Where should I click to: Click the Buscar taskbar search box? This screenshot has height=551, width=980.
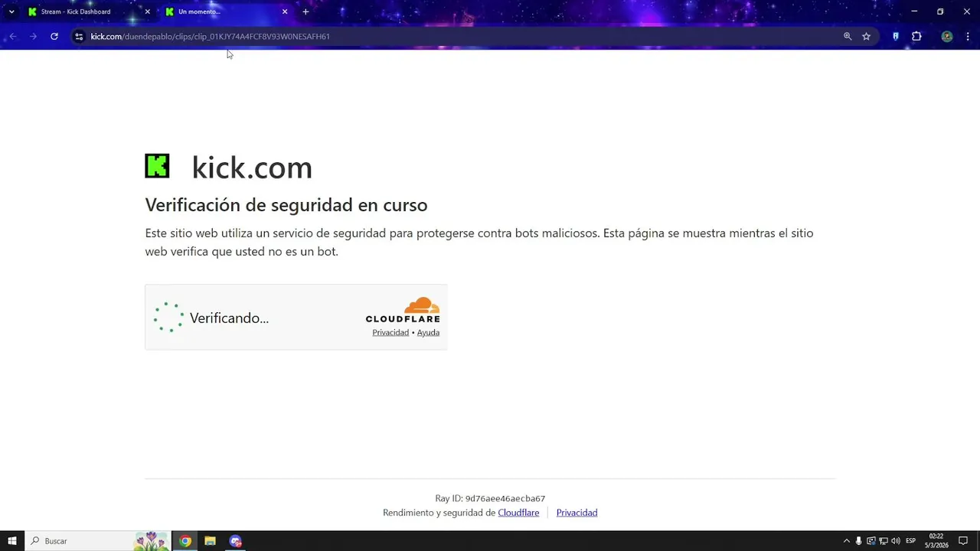tap(98, 541)
